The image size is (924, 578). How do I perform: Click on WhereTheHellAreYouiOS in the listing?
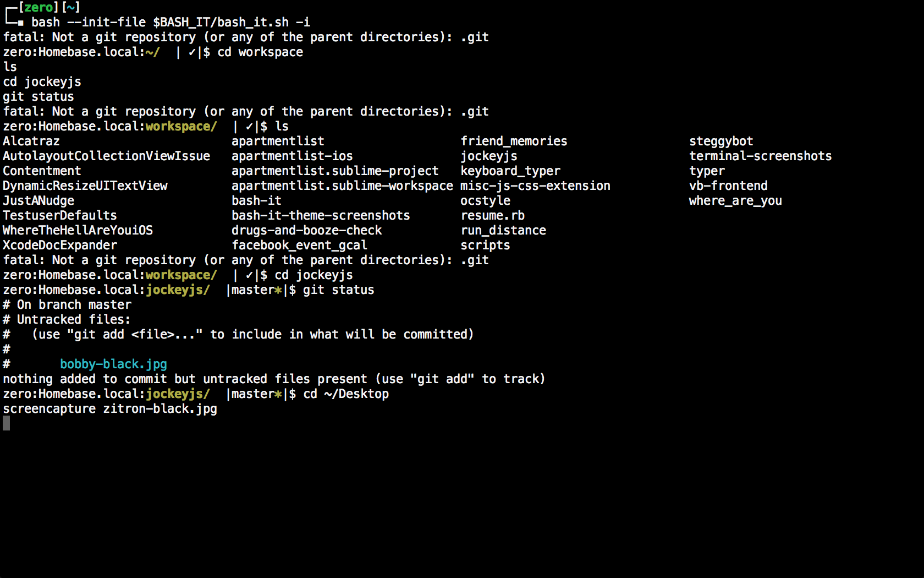tap(78, 231)
